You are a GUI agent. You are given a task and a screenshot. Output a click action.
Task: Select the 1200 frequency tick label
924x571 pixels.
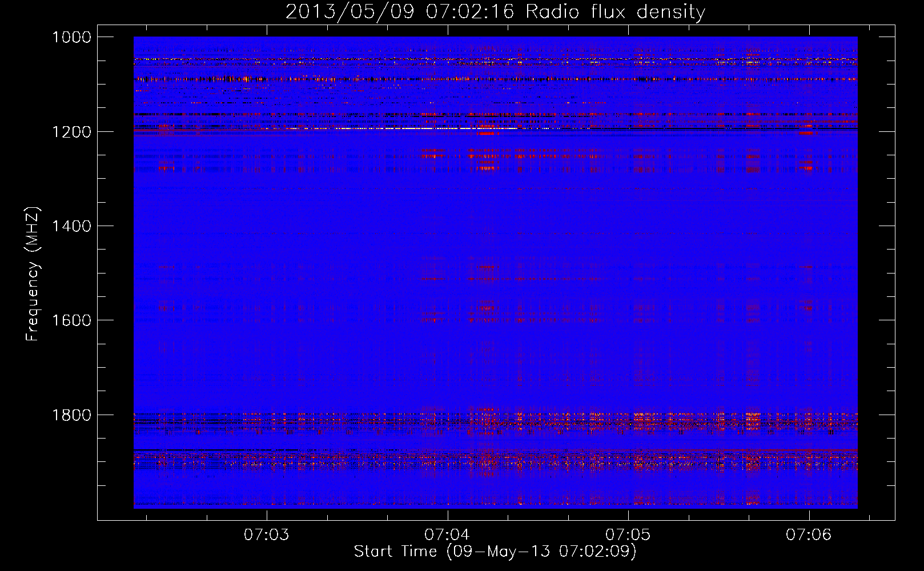(71, 132)
